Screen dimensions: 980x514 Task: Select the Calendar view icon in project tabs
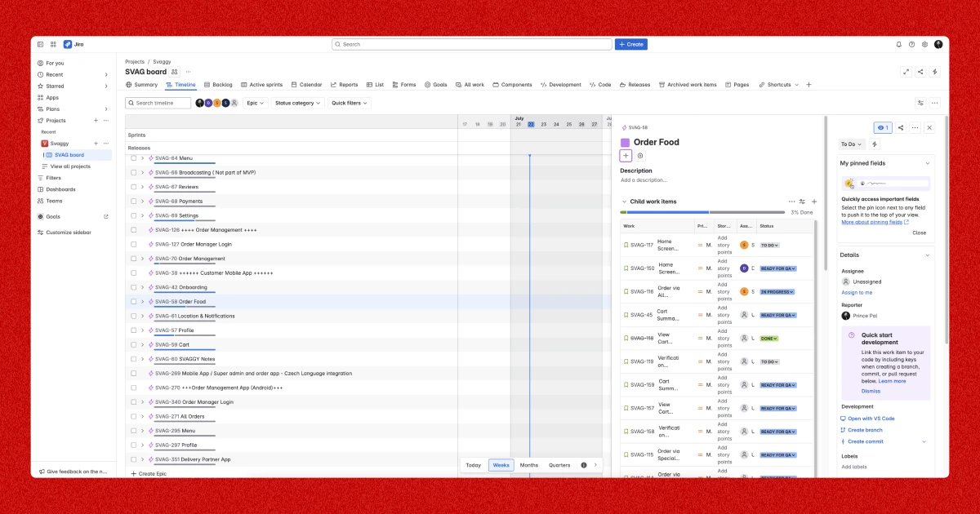point(295,84)
